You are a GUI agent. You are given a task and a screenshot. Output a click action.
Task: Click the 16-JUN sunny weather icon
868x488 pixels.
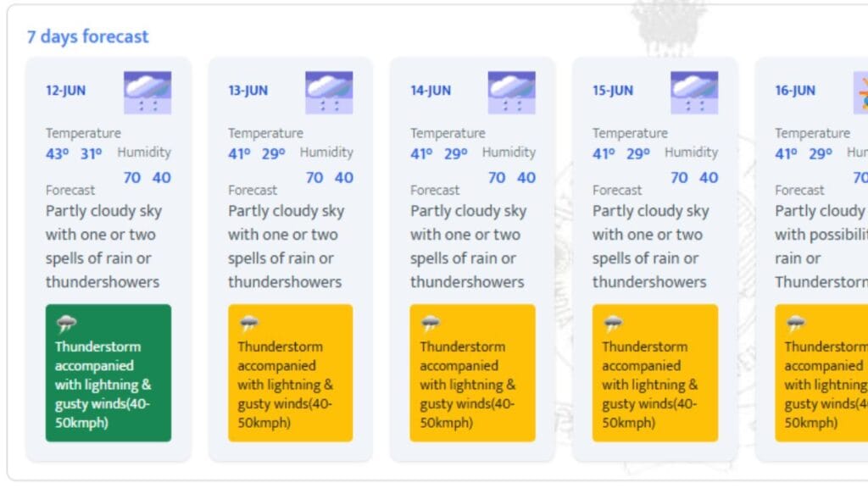point(861,92)
